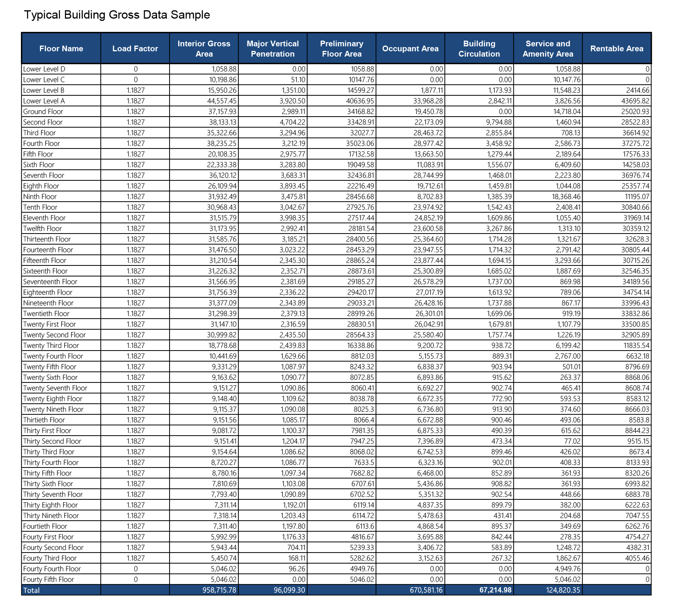Image resolution: width=675 pixels, height=616 pixels.
Task: Select the 'Twentieth Floor' row label
Action: click(46, 314)
